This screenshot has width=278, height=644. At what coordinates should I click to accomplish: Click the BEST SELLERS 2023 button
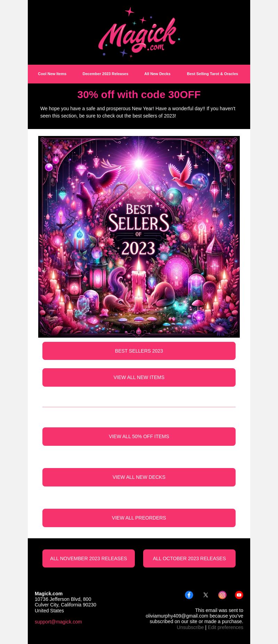pos(139,351)
